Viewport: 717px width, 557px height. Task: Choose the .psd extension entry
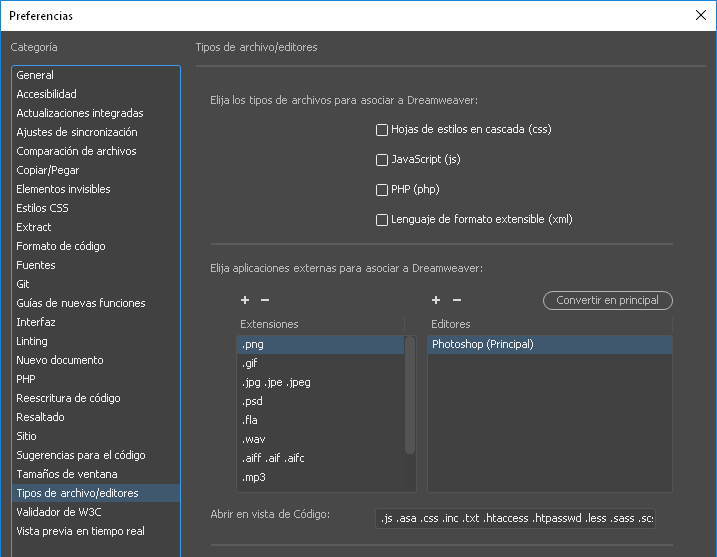tap(320, 402)
